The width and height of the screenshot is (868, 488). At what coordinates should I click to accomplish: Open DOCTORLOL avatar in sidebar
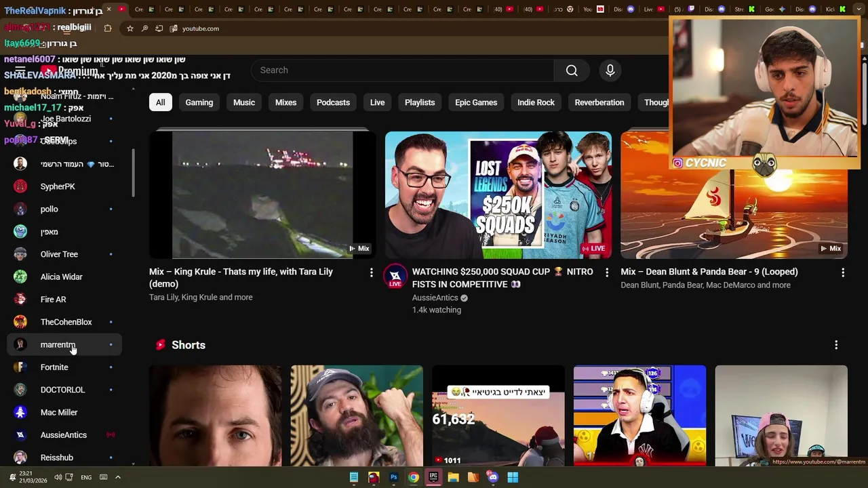20,390
